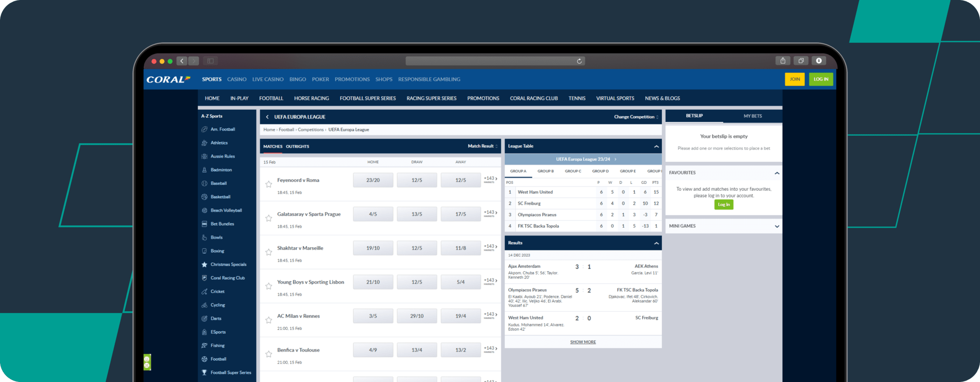Screen dimensions: 980x382
Task: Favourite Young Boys v Sporting Lisbon match
Action: coord(269,286)
